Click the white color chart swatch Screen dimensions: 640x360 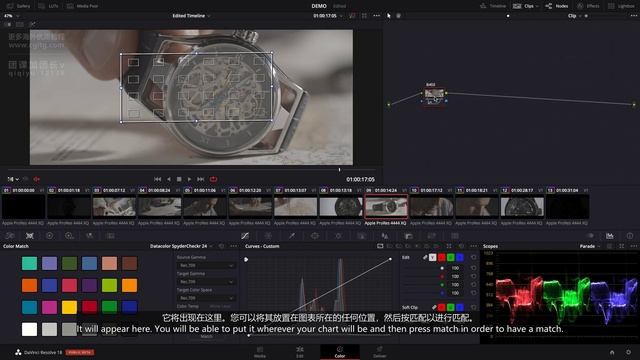coord(29,329)
